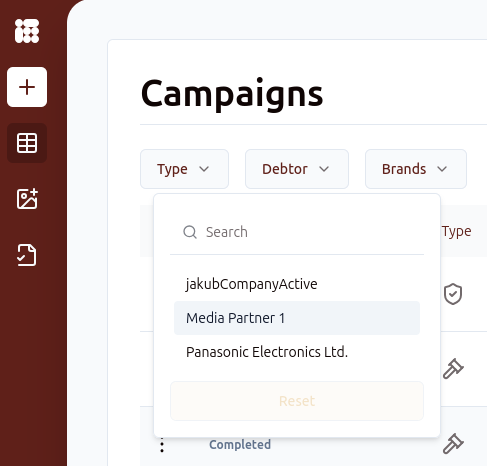Click the shield check type icon

(453, 294)
